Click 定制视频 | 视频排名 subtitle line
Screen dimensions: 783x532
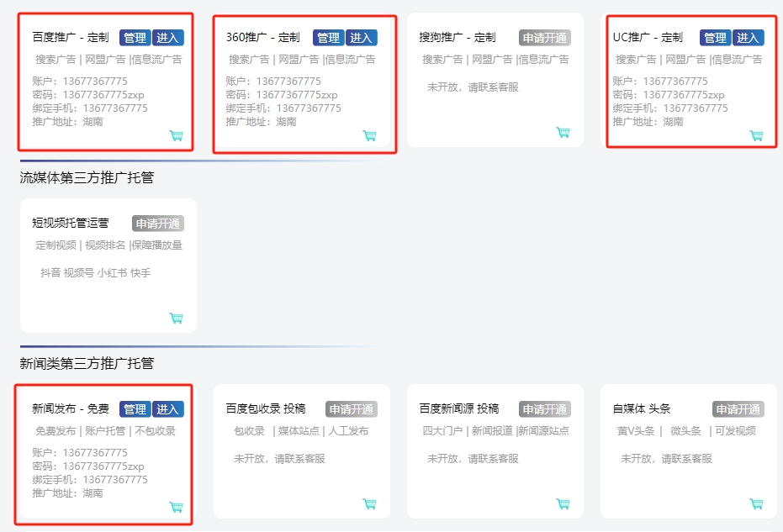(x=108, y=245)
